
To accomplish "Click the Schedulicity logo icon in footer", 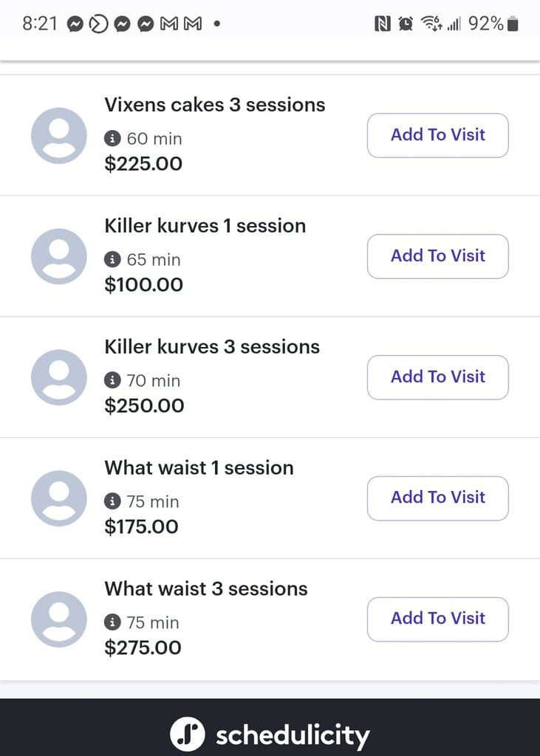I will (188, 735).
